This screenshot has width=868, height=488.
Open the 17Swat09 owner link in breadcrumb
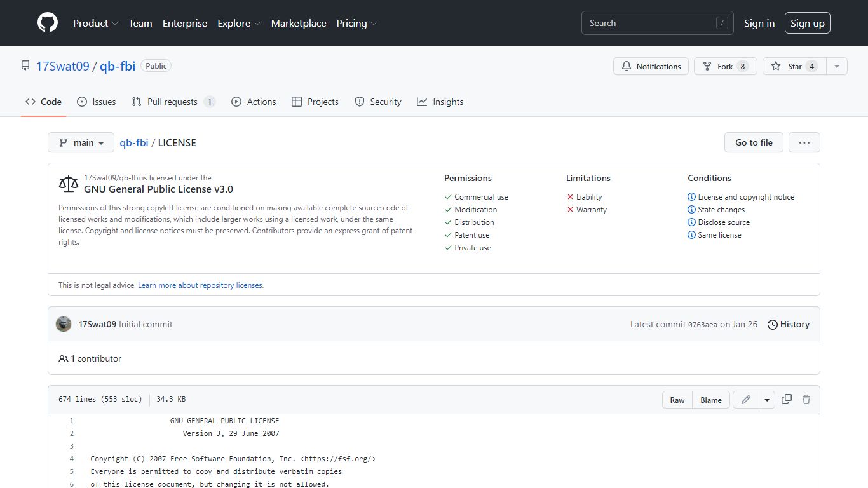(x=63, y=66)
